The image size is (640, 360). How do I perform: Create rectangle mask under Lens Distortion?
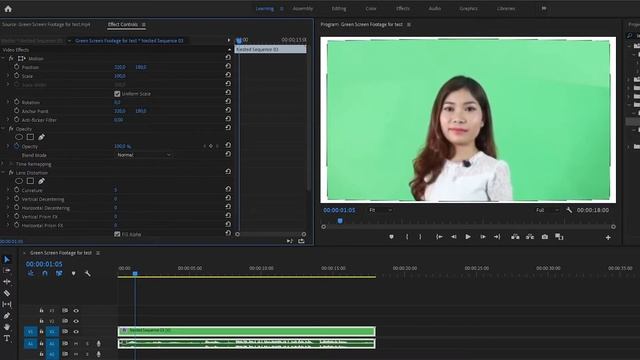(30, 181)
